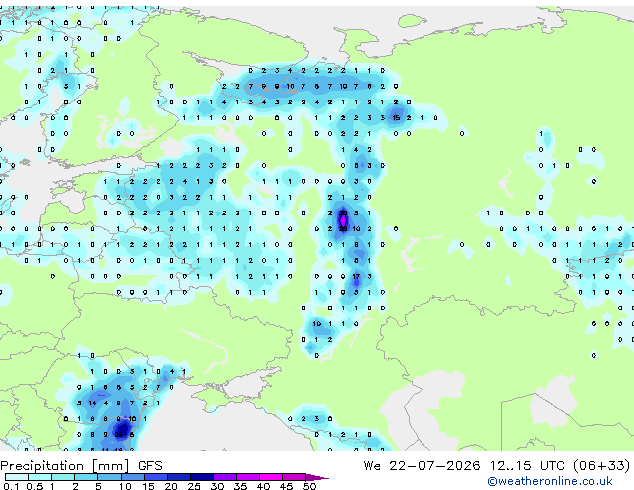This screenshot has height=490, width=634.
Task: Click the '40' legend scale label
Action: coord(263,486)
